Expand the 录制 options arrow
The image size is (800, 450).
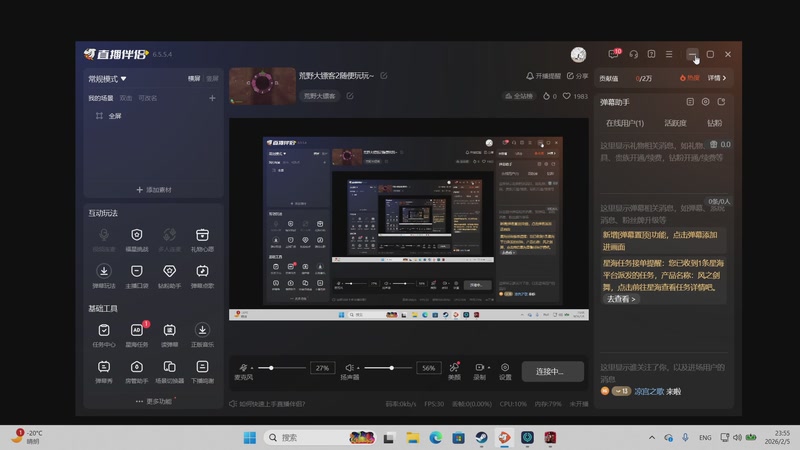pyautogui.click(x=489, y=368)
